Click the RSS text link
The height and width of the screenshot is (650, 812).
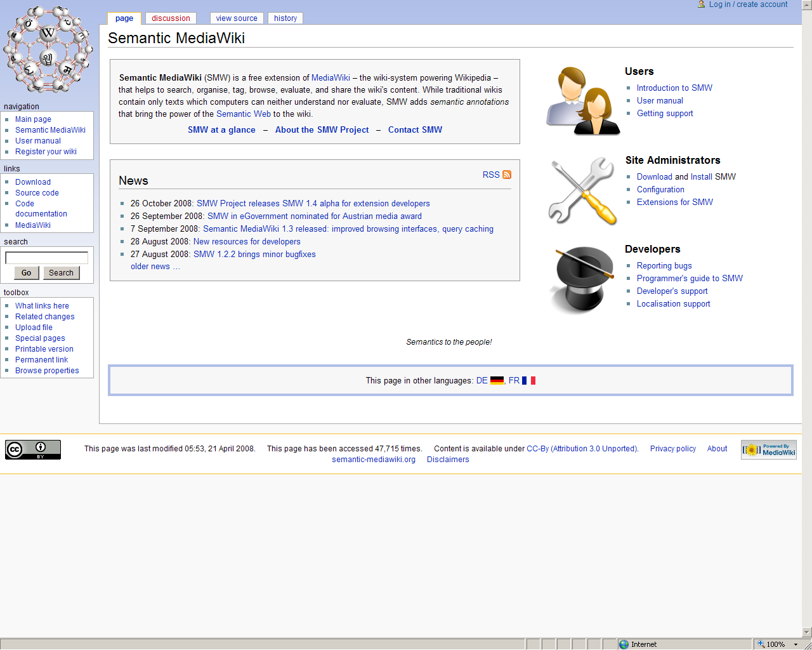point(491,175)
